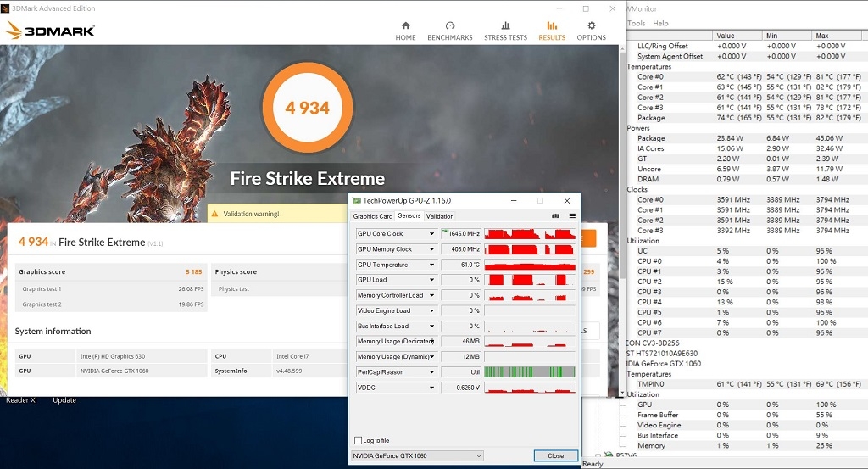Open the Benchmarks section in 3DMark
This screenshot has width=868, height=469.
pos(449,31)
